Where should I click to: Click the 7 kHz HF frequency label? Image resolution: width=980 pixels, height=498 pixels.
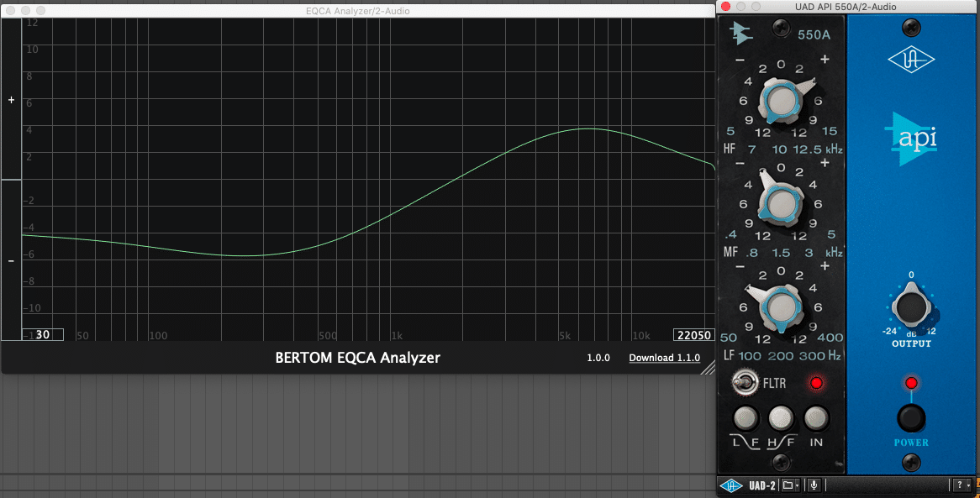click(x=752, y=149)
